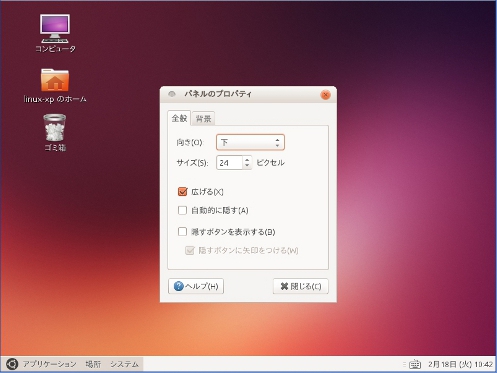This screenshot has height=373, width=497.
Task: Switch to the 背景 tab
Action: [203, 119]
